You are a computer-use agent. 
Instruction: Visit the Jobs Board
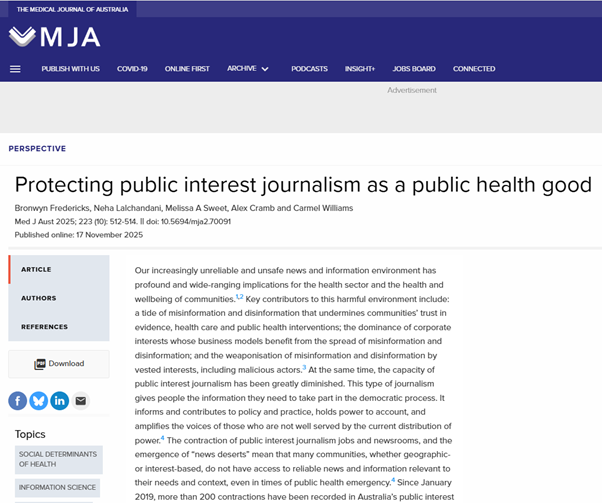pyautogui.click(x=414, y=69)
